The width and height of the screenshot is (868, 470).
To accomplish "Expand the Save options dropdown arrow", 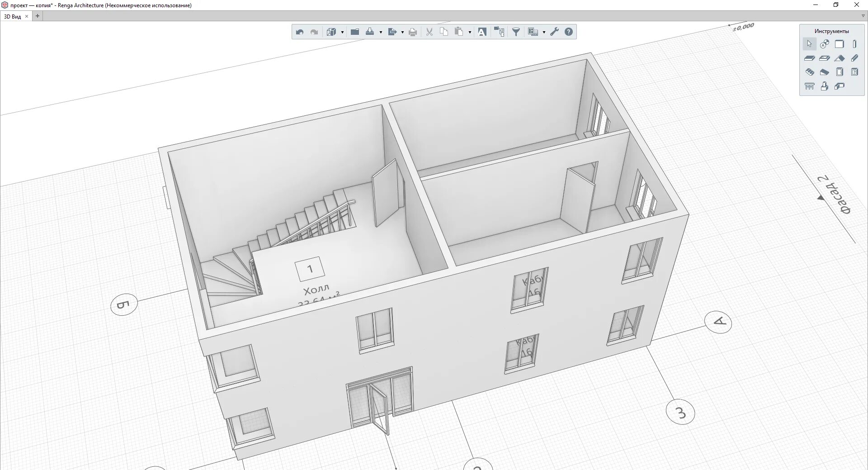I will [381, 32].
